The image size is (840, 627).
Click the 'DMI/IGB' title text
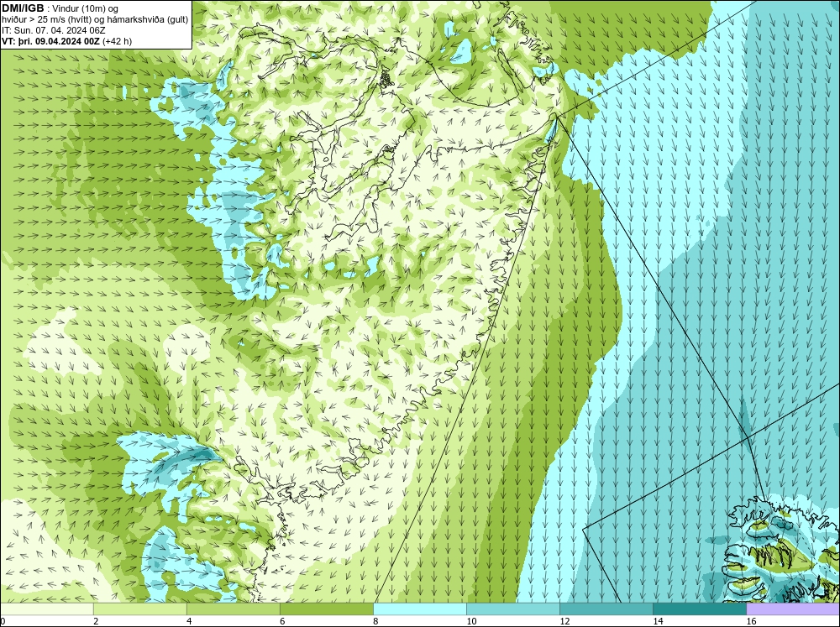click(23, 8)
